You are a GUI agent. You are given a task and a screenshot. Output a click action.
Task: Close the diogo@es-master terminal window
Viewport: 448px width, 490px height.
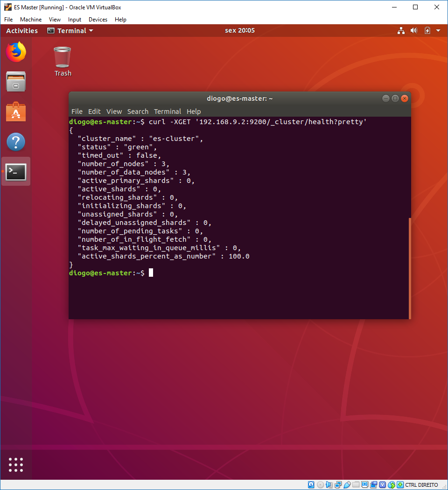[x=405, y=98]
